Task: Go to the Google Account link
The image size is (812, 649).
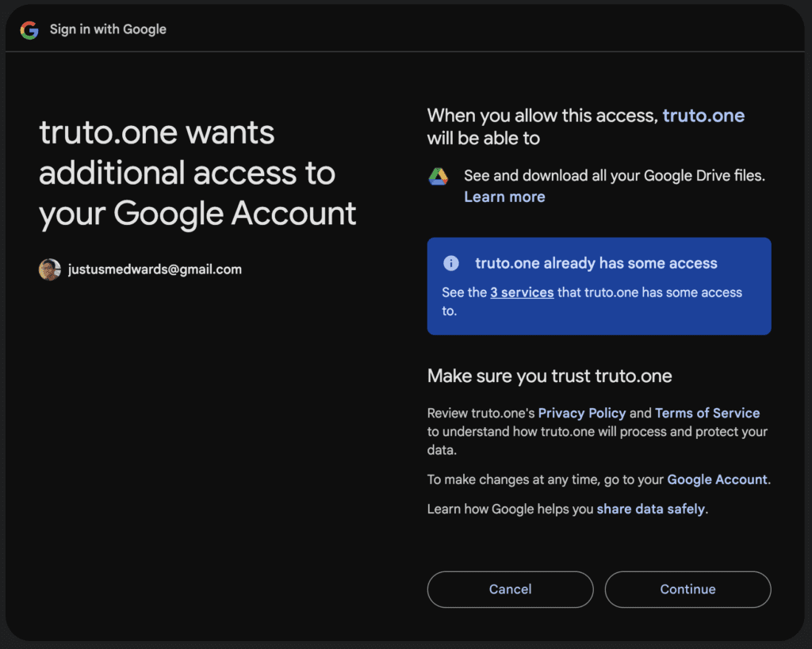Action: pyautogui.click(x=717, y=479)
